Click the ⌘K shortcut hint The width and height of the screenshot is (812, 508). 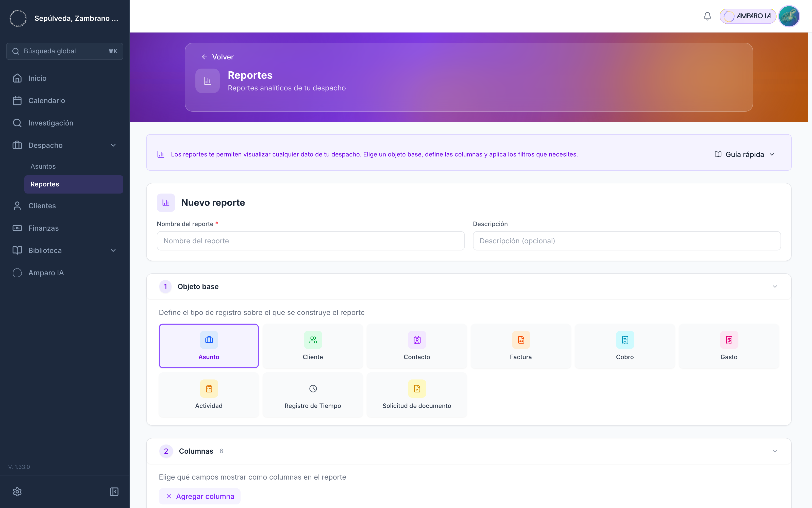[x=113, y=51]
